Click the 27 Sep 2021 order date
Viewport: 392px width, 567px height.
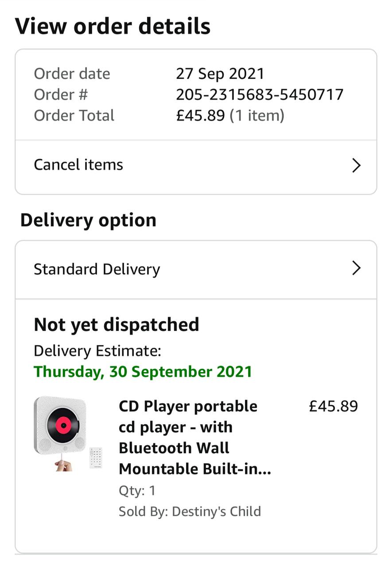(220, 74)
